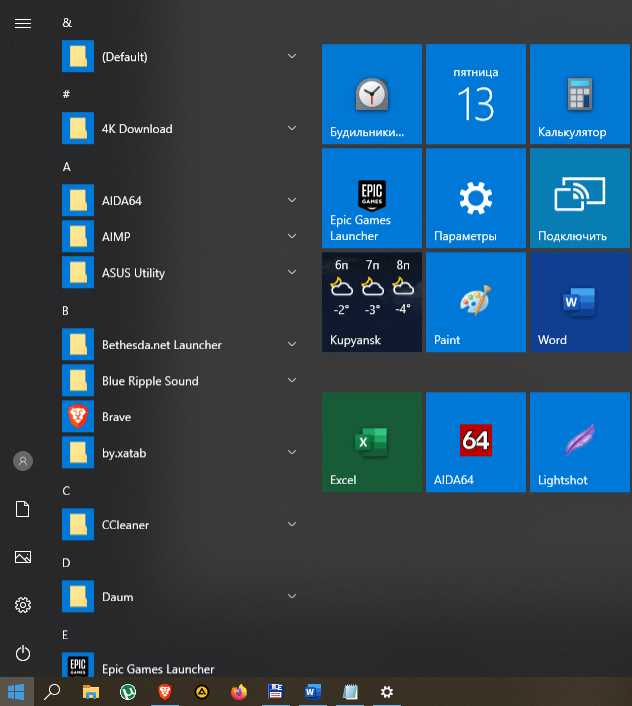Expand the Bethesda.net Launcher folder chevron
Image resolution: width=632 pixels, height=706 pixels.
pyautogui.click(x=292, y=344)
